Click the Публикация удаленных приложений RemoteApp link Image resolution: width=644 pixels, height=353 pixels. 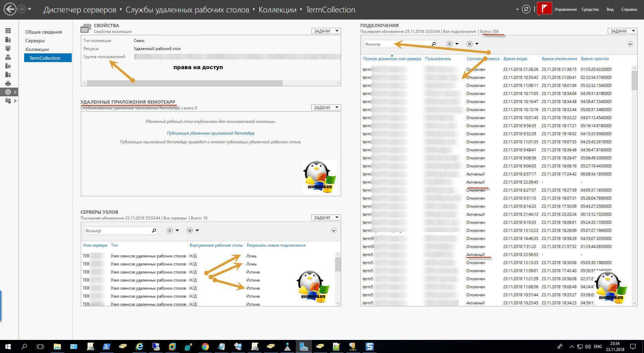[210, 133]
